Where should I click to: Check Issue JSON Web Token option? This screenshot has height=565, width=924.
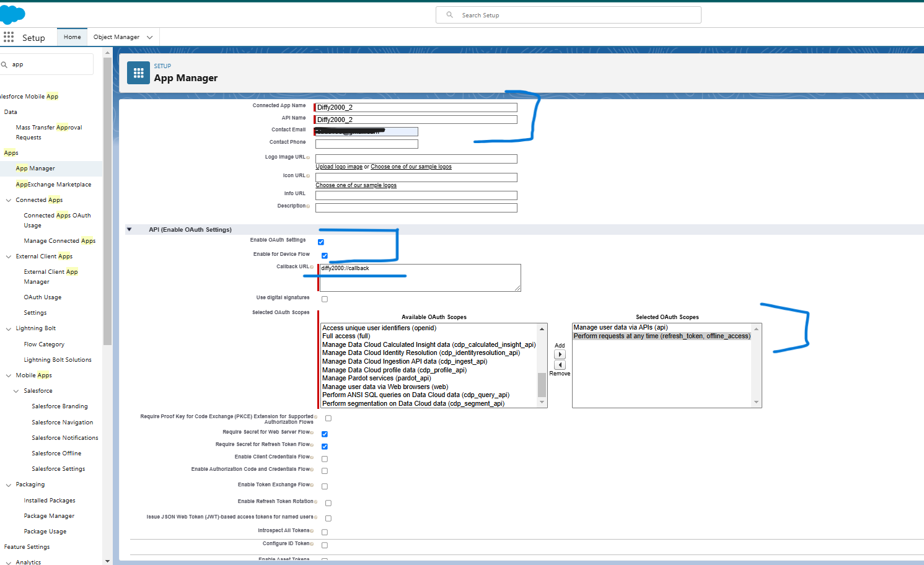tap(328, 519)
